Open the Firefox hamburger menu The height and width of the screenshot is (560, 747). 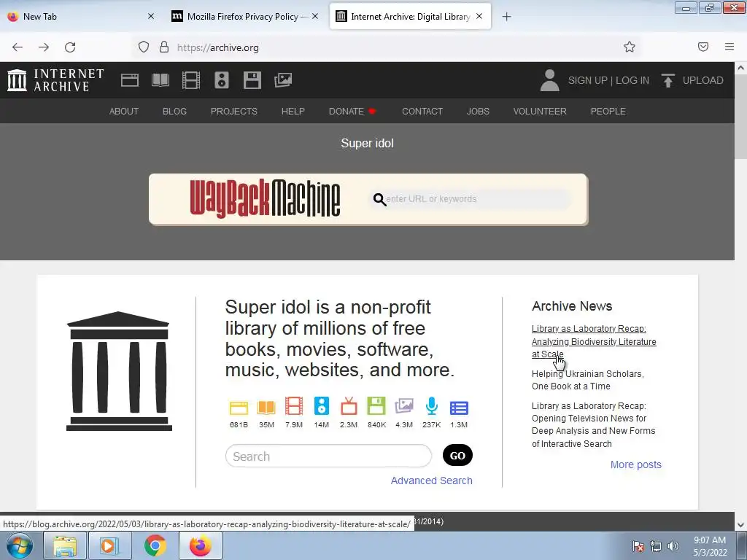[x=729, y=47]
